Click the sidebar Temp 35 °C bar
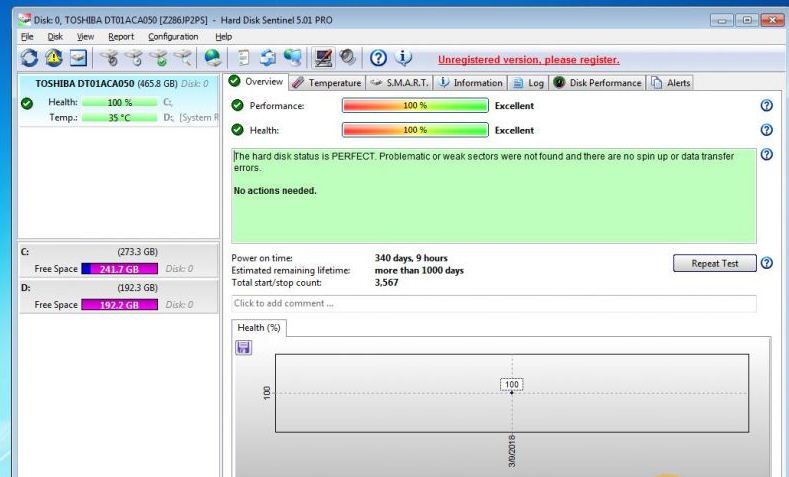The image size is (789, 477). point(120,118)
